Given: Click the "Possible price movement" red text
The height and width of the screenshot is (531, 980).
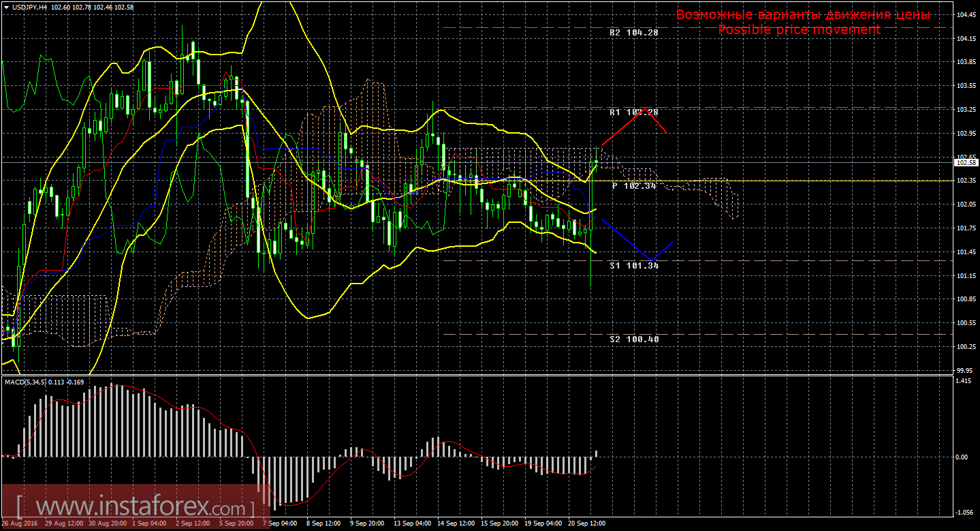Looking at the screenshot, I should (799, 30).
